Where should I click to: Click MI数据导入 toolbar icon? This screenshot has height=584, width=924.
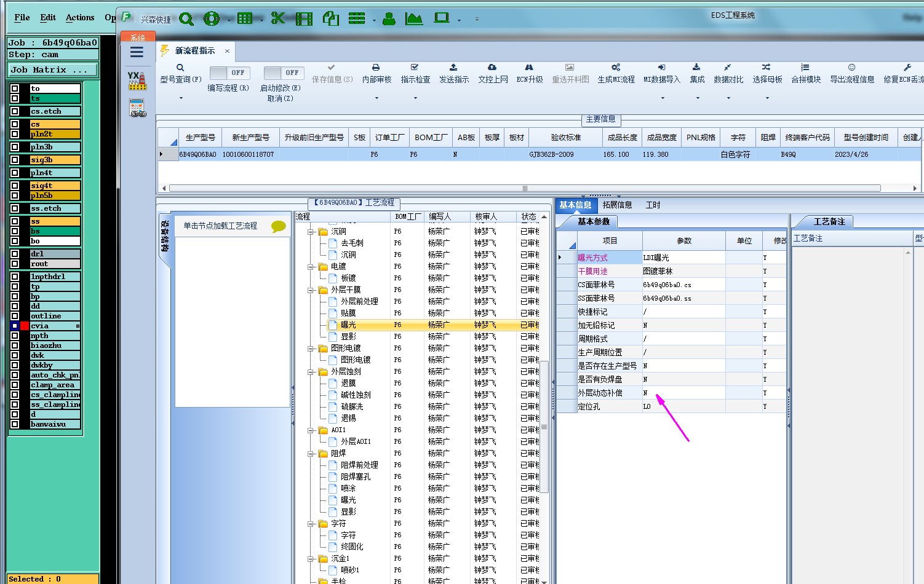[662, 68]
